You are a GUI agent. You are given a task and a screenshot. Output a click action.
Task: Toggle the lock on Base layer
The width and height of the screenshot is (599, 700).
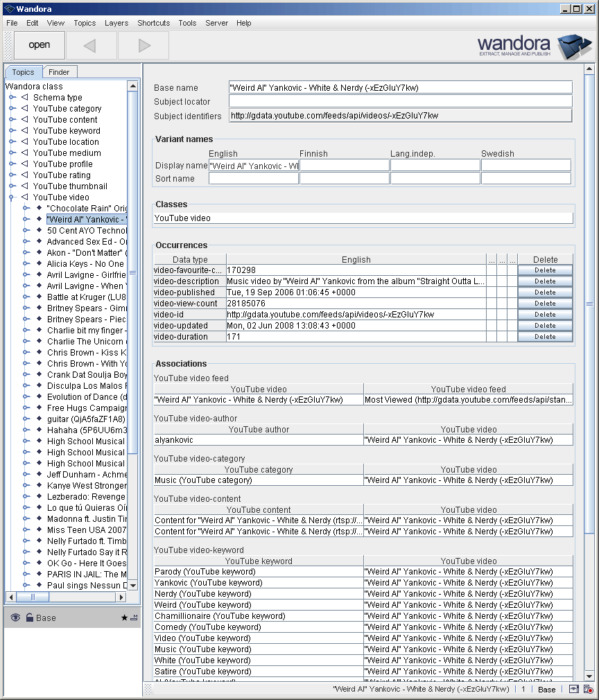[x=30, y=618]
